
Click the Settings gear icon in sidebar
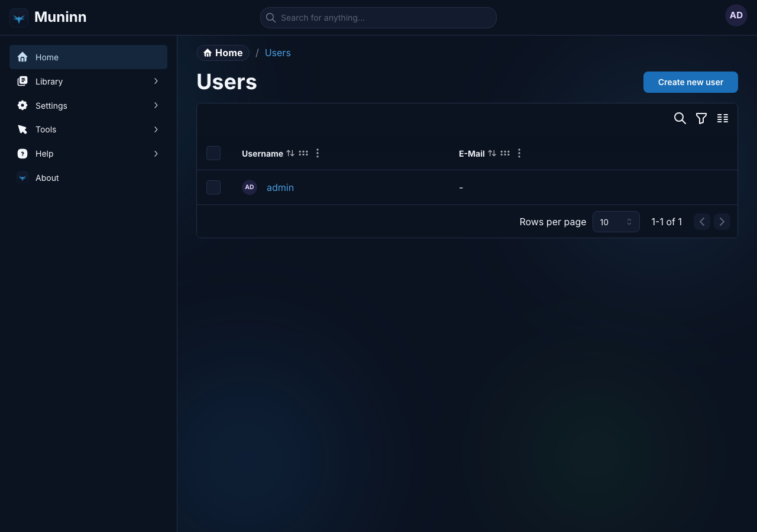pyautogui.click(x=22, y=105)
